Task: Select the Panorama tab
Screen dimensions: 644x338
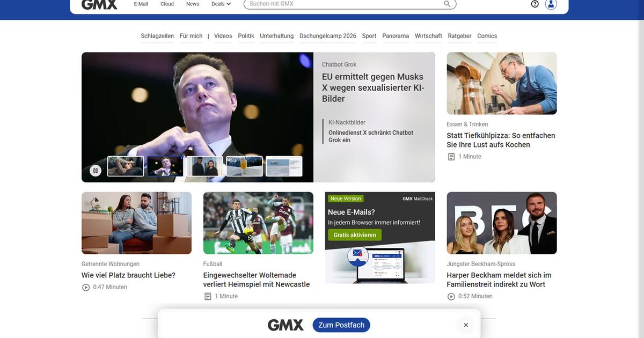Action: 396,36
